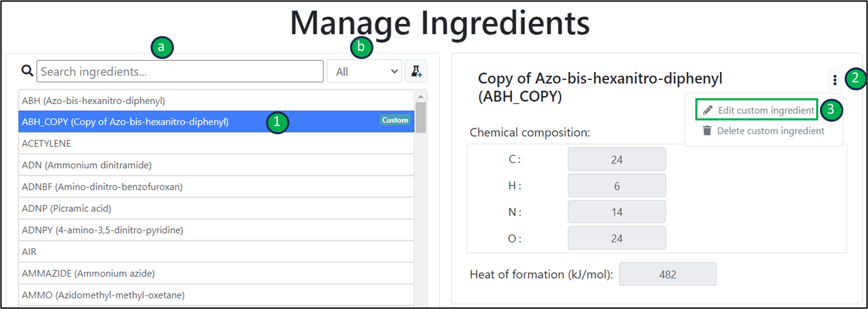Viewport: 868px width, 309px height.
Task: Click the trash can delete icon
Action: pos(707,131)
